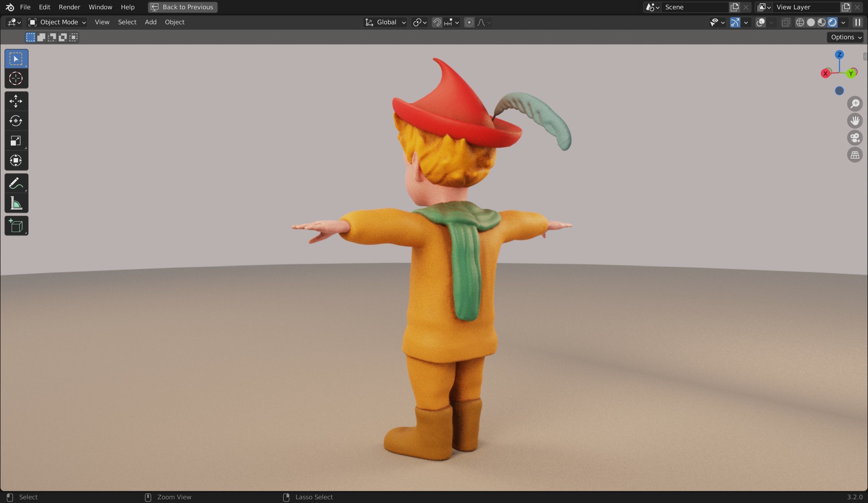Click the Pan view hand icon
This screenshot has width=868, height=503.
[x=855, y=121]
